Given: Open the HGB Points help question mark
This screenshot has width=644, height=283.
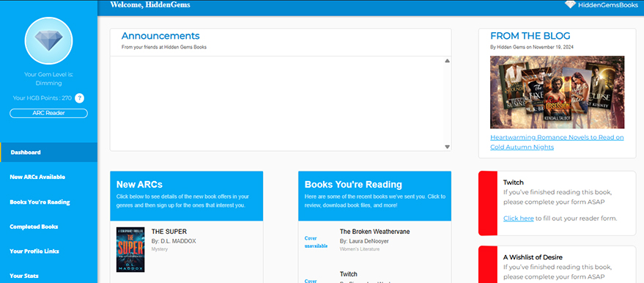Looking at the screenshot, I should 80,98.
